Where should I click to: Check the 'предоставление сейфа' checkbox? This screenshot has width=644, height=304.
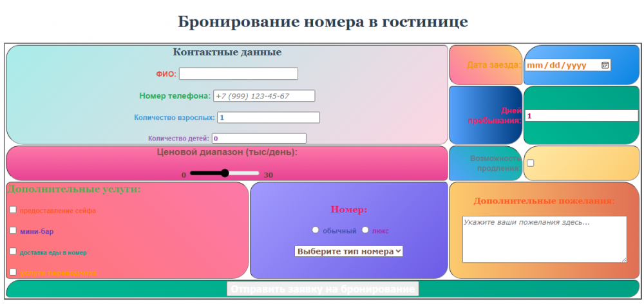click(x=13, y=209)
